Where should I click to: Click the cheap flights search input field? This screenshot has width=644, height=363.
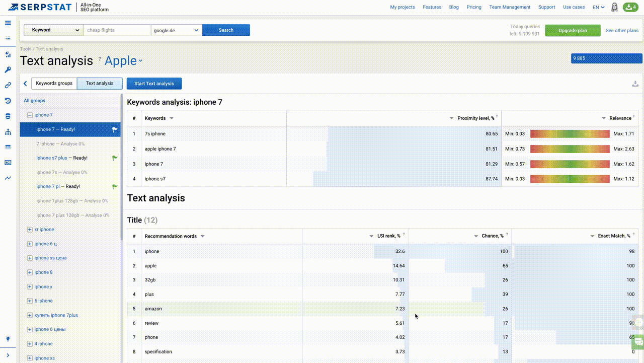click(117, 30)
